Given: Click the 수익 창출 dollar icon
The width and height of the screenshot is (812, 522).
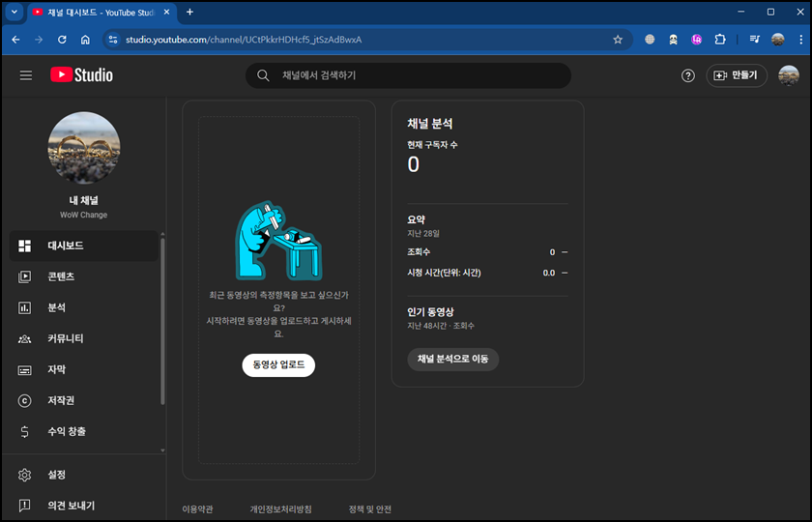Looking at the screenshot, I should click(x=25, y=431).
